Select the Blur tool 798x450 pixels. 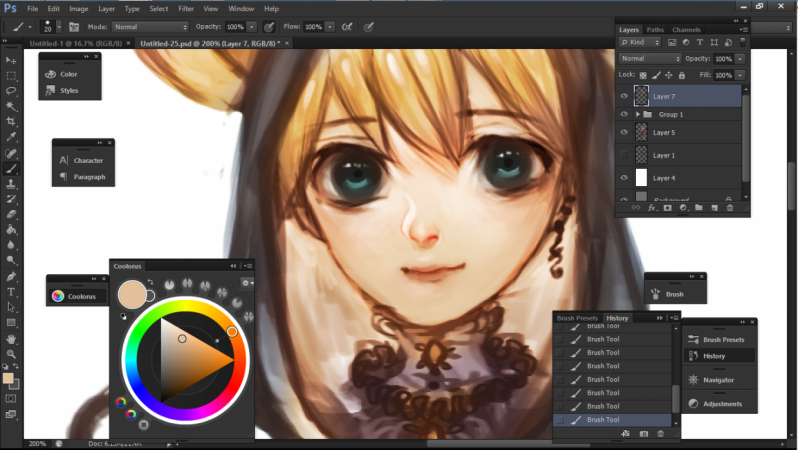point(11,245)
